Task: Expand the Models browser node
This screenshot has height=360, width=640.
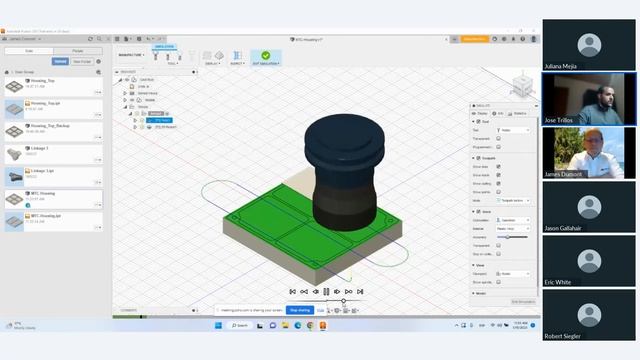Action: pos(125,100)
